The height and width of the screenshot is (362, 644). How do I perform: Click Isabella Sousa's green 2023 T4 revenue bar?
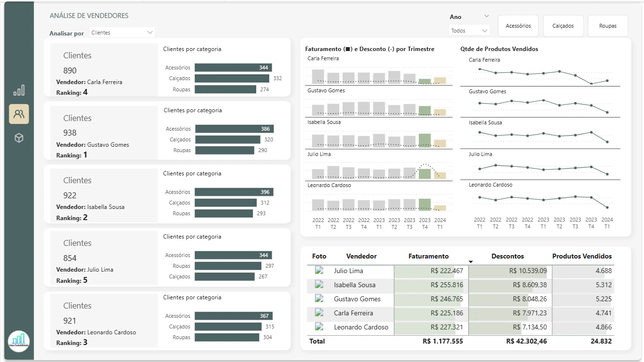(x=425, y=141)
